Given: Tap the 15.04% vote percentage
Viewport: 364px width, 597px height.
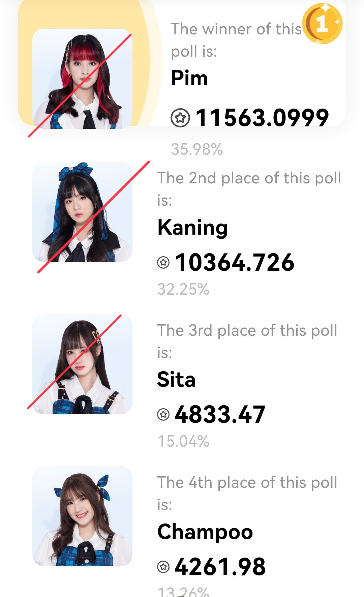Looking at the screenshot, I should [x=183, y=441].
